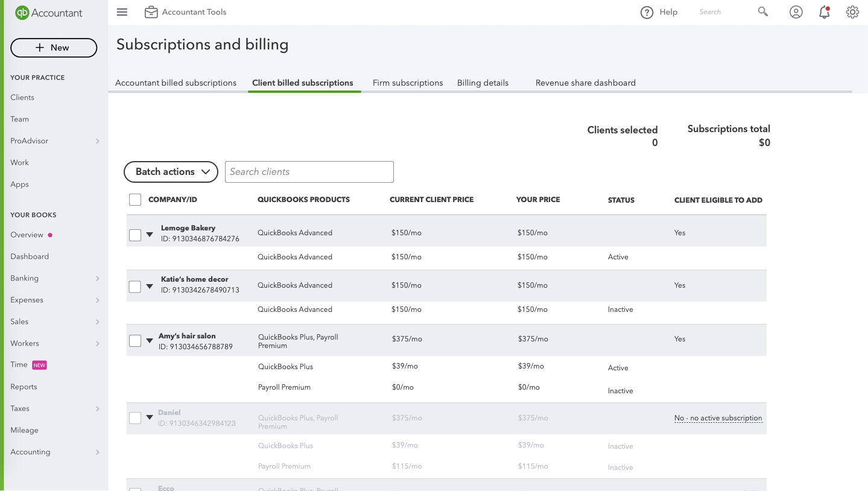
Task: Expand the Banking sidebar submenu
Action: [97, 279]
